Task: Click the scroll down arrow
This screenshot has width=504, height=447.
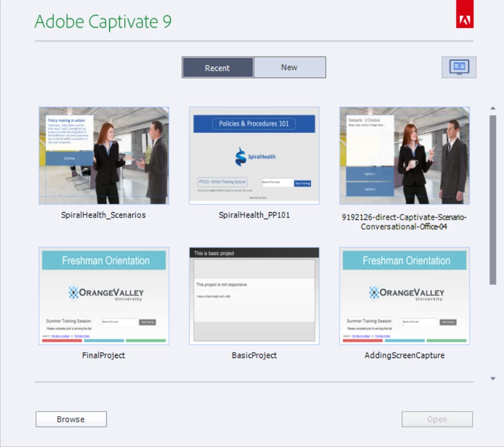Action: coord(493,379)
